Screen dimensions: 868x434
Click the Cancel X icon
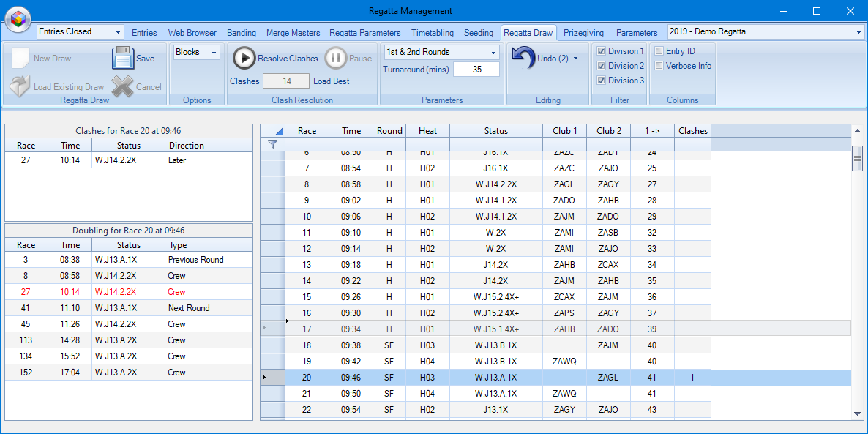pos(123,86)
